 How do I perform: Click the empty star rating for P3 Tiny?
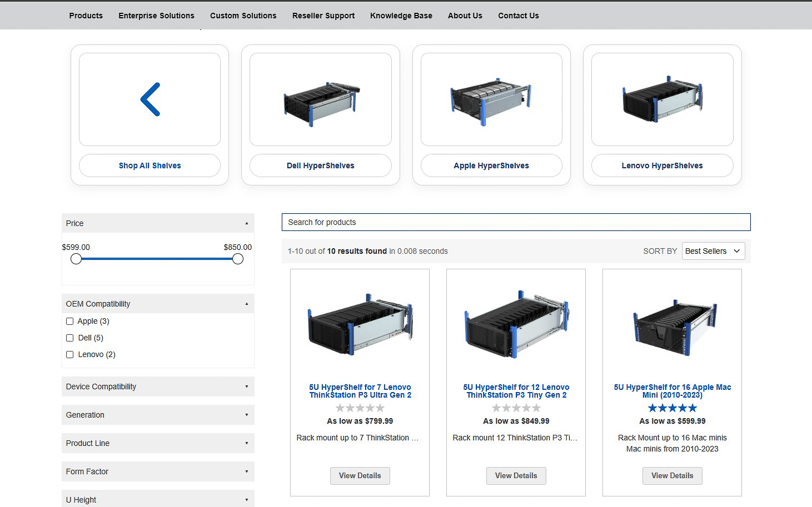click(x=516, y=408)
